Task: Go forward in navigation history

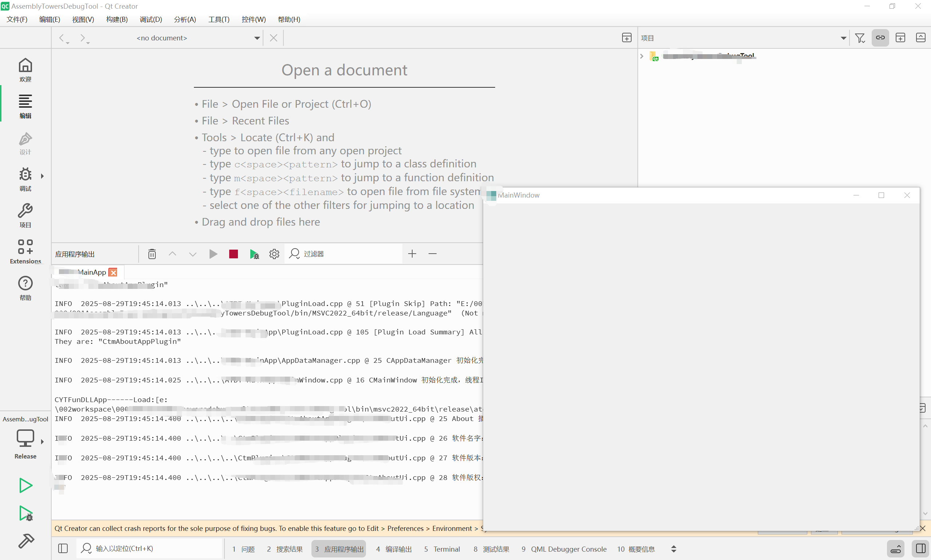Action: (x=83, y=38)
